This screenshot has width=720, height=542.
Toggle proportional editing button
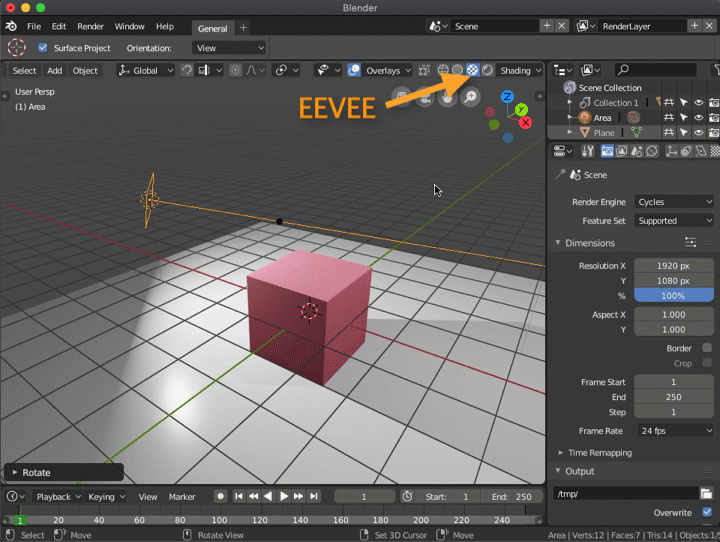235,70
